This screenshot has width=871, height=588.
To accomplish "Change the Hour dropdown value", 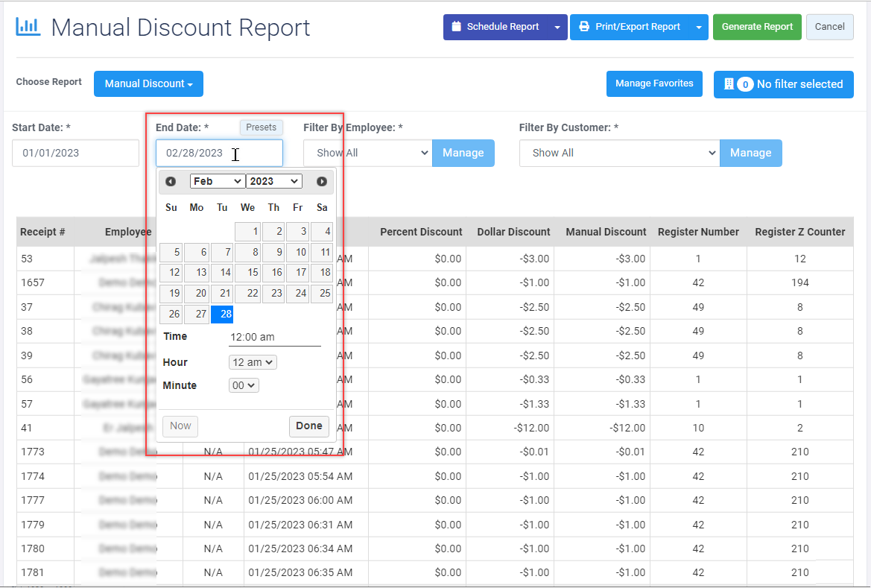I will tap(253, 362).
